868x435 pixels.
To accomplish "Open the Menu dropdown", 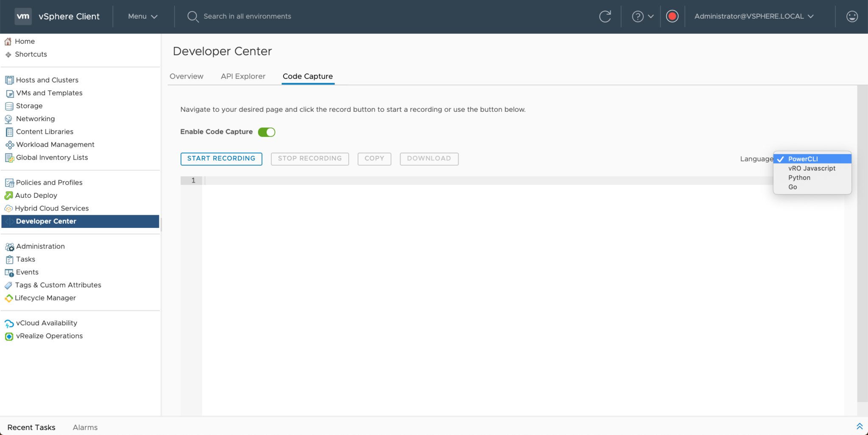I will [143, 17].
